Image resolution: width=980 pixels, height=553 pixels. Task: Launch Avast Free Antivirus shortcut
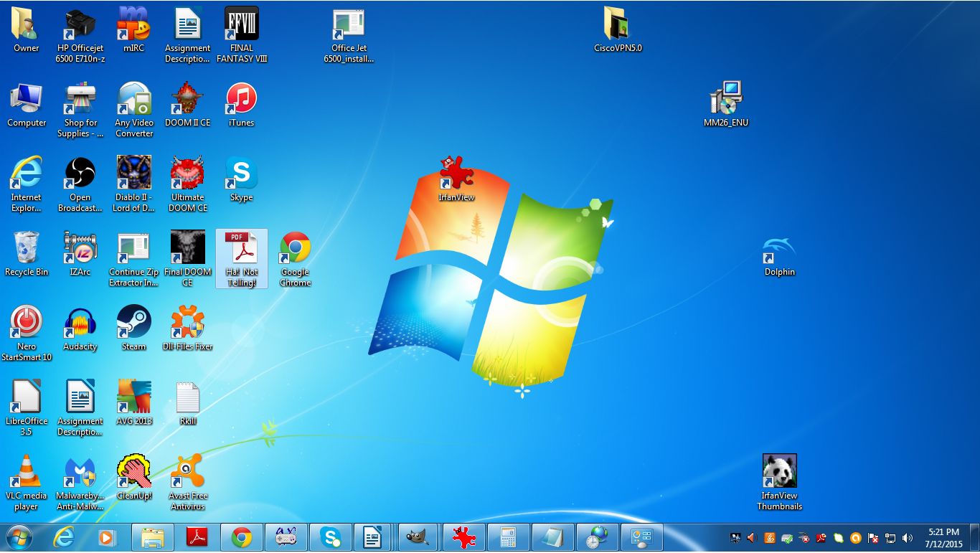tap(188, 483)
